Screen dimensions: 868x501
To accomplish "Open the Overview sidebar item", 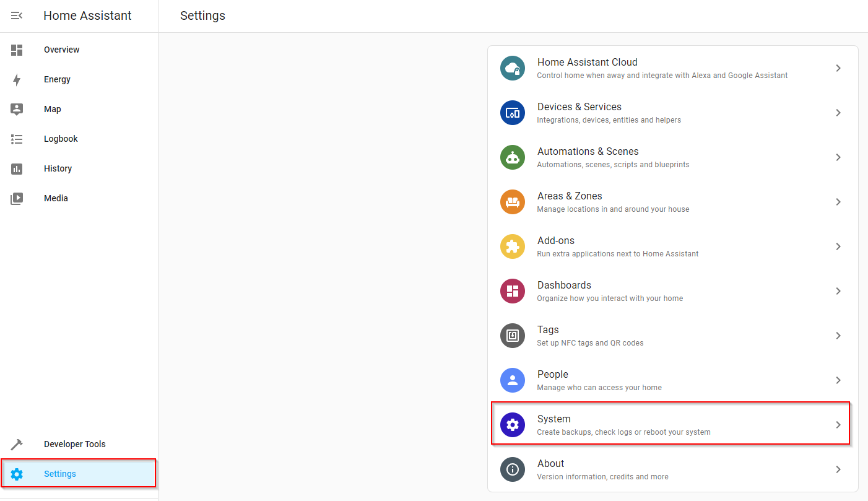I will [79, 50].
